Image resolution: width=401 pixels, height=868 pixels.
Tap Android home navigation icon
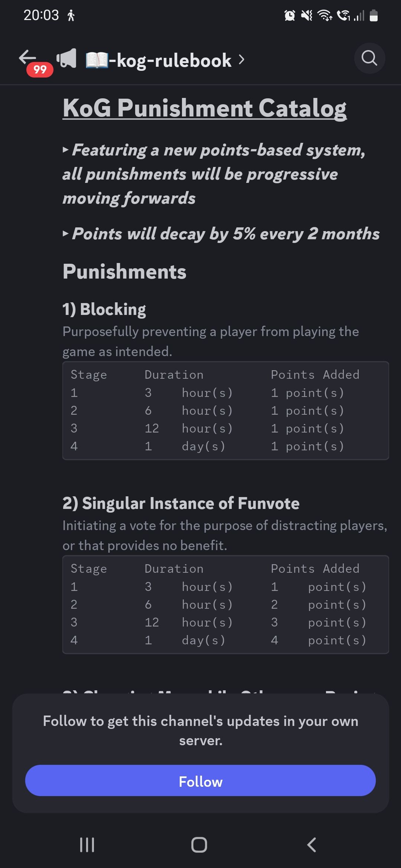(199, 845)
